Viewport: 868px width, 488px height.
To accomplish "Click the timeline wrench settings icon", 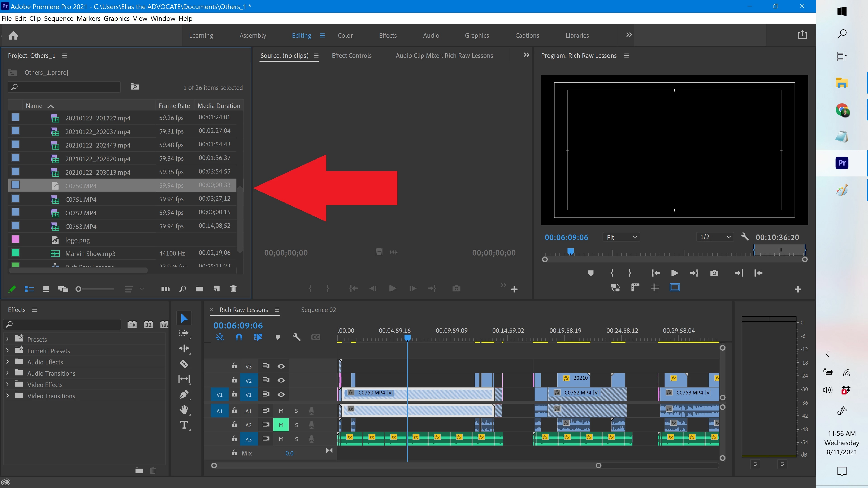I will click(x=297, y=337).
